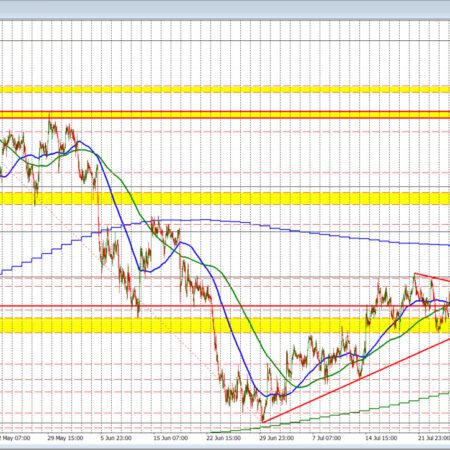
Task: Select the short descending red trendline near July highs
Action: tap(432, 277)
